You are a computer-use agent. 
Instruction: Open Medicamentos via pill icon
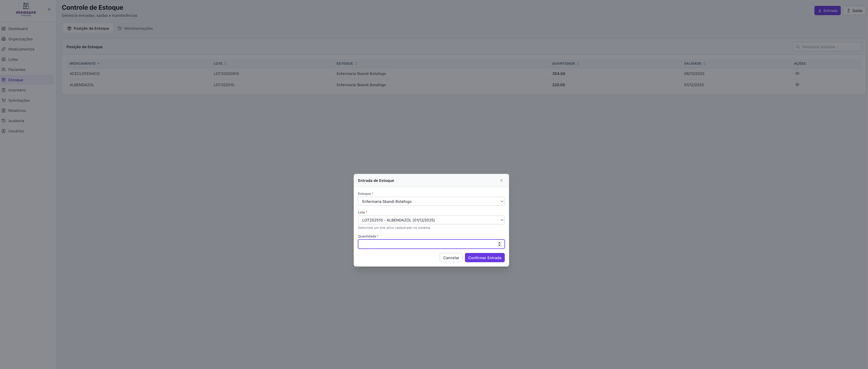coord(4,49)
